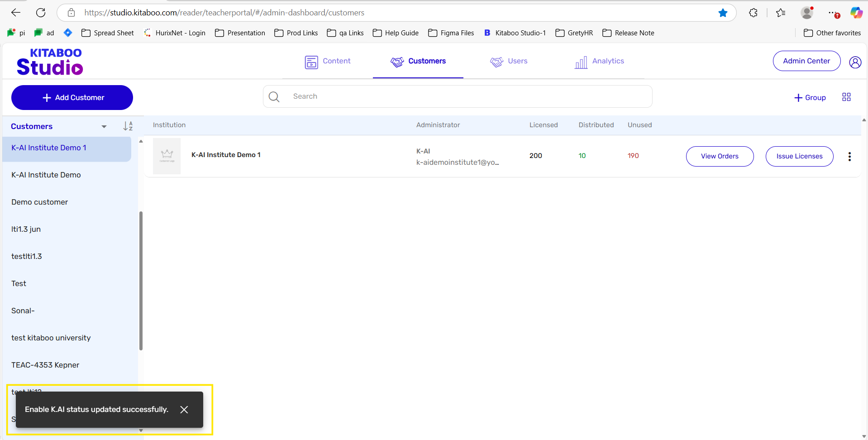Click the Unused value 190

click(x=633, y=156)
